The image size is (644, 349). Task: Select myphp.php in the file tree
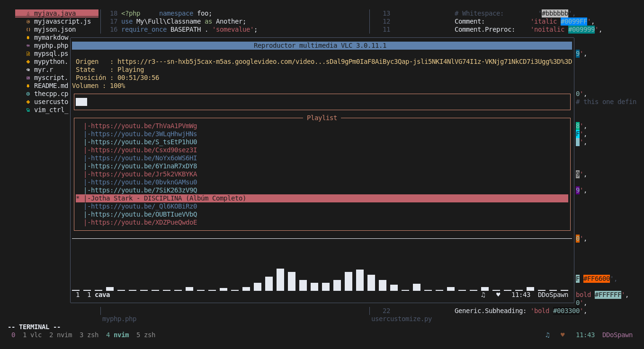coord(51,45)
